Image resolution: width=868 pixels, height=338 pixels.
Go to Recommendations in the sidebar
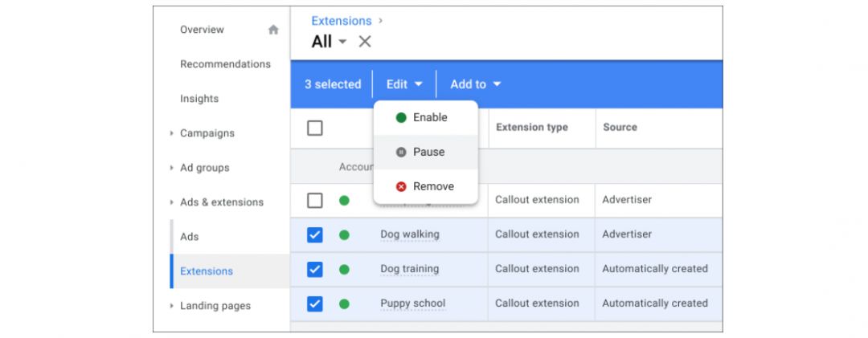pos(225,64)
